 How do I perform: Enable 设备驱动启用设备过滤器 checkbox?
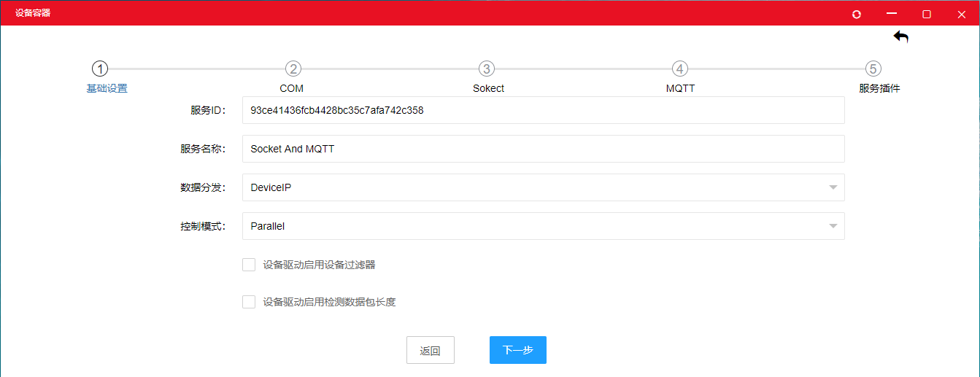click(x=249, y=265)
